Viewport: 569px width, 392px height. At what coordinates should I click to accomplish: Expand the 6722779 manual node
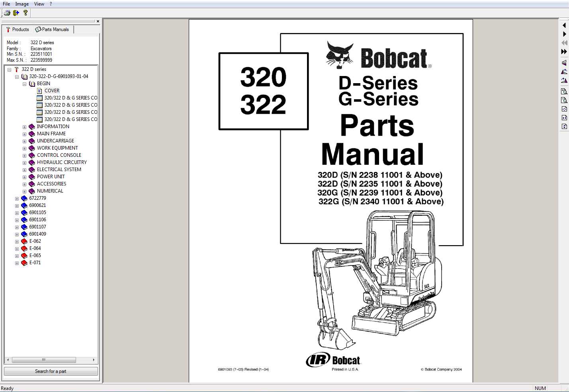click(17, 199)
